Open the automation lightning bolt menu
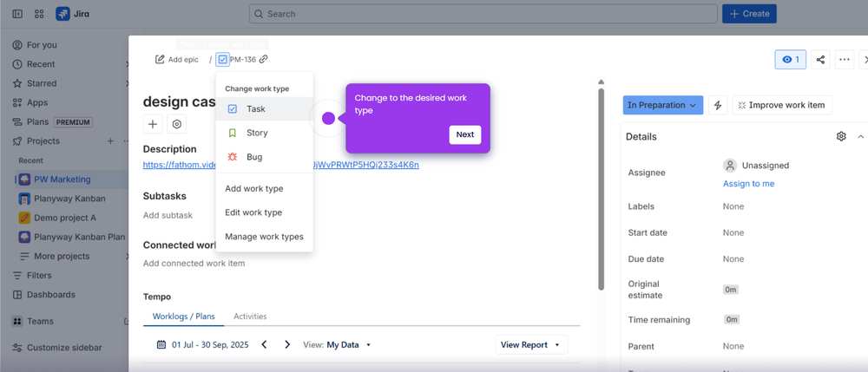The width and height of the screenshot is (868, 372). coord(718,105)
